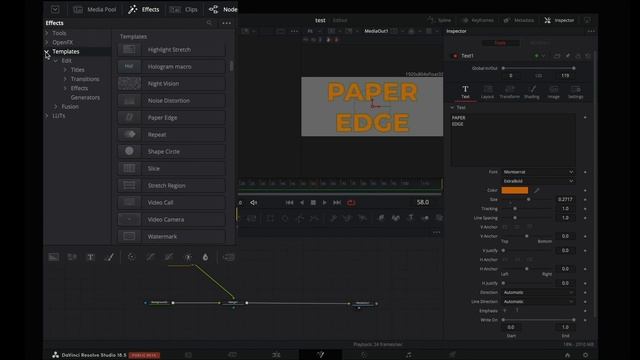
Task: Toggle underline Emphasis option
Action: 505,311
